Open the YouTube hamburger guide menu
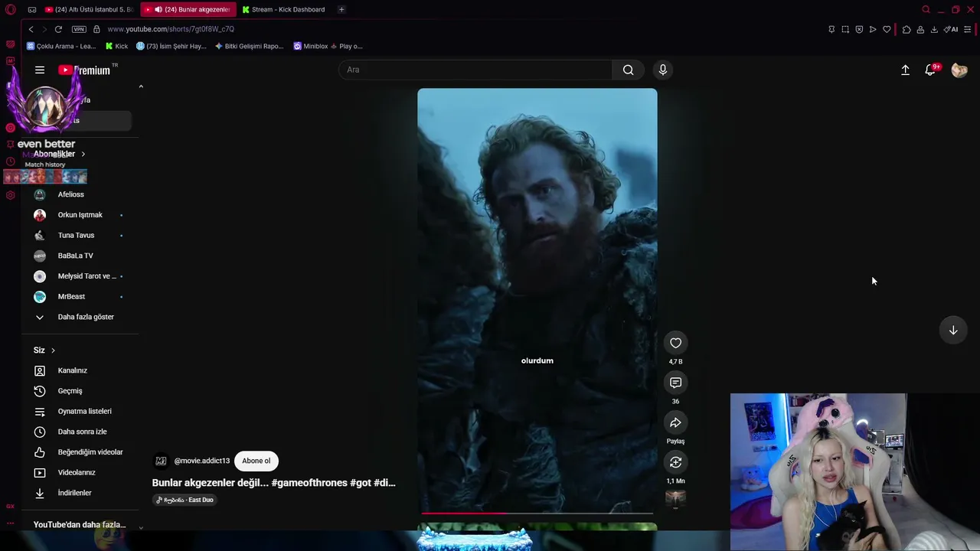980x551 pixels. pos(40,70)
